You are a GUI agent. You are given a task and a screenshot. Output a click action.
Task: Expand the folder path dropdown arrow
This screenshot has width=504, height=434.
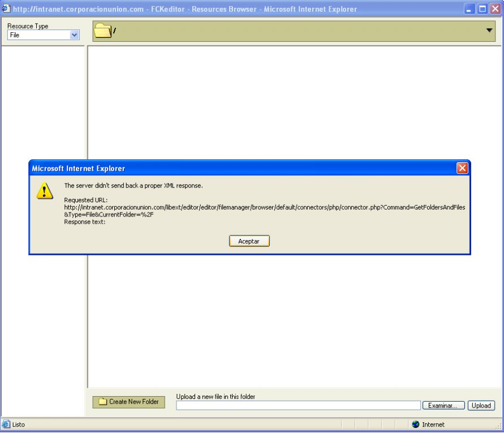[489, 31]
